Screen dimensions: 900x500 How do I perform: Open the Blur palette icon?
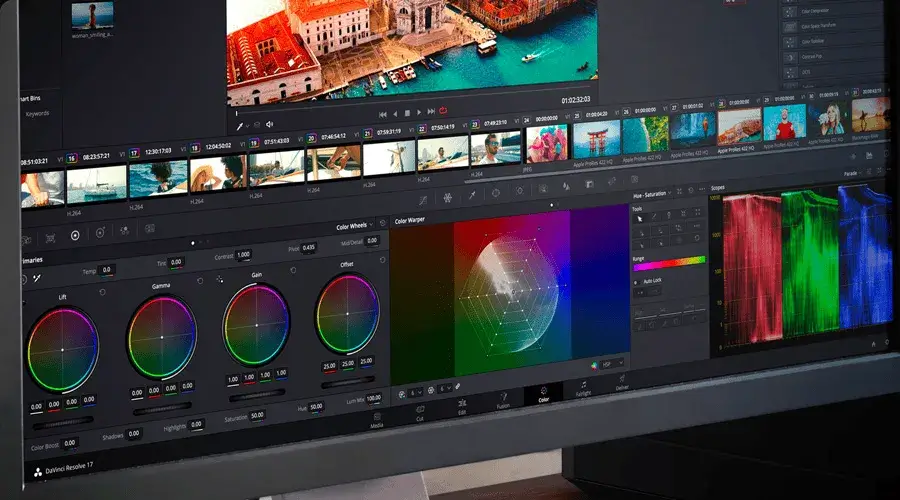point(566,186)
